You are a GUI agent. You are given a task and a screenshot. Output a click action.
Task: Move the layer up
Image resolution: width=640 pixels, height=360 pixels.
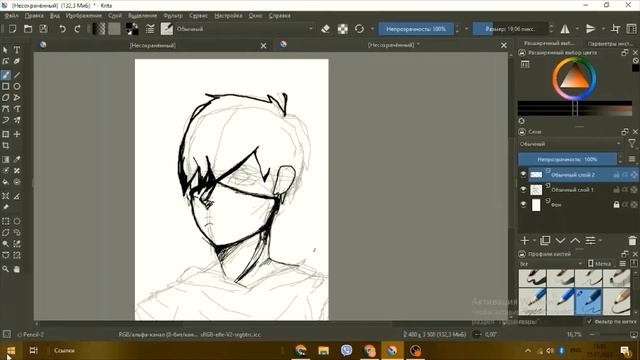tap(575, 240)
